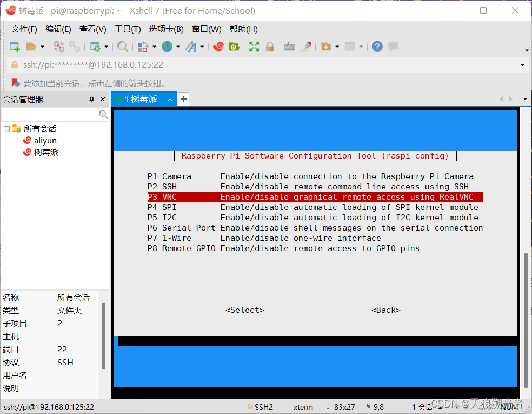Screen dimensions: 532x414
Task: Open the 选项卡(B) menu
Action: [x=167, y=29]
